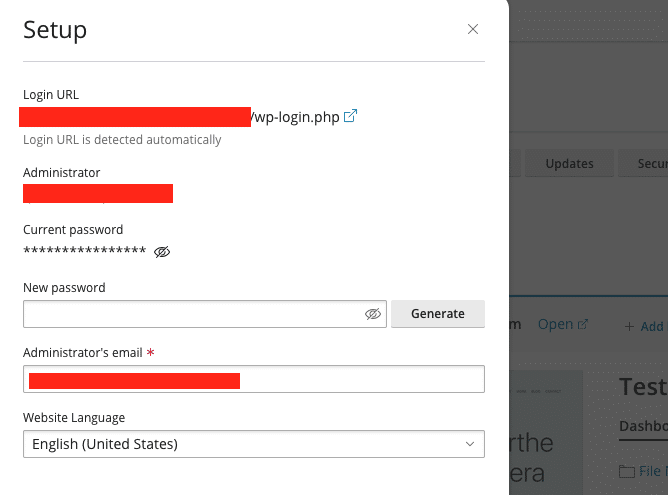The image size is (668, 495).
Task: Switch to the Dashboard tab
Action: coord(643,425)
